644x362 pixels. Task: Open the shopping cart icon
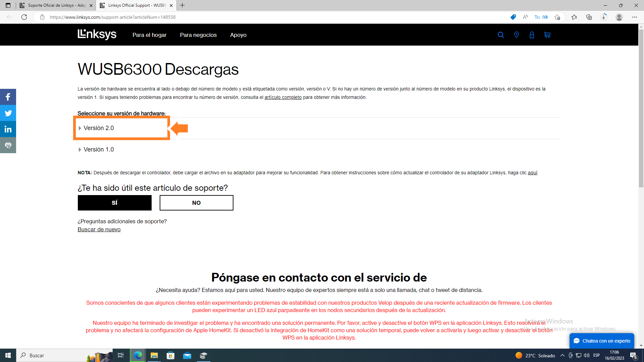(547, 35)
